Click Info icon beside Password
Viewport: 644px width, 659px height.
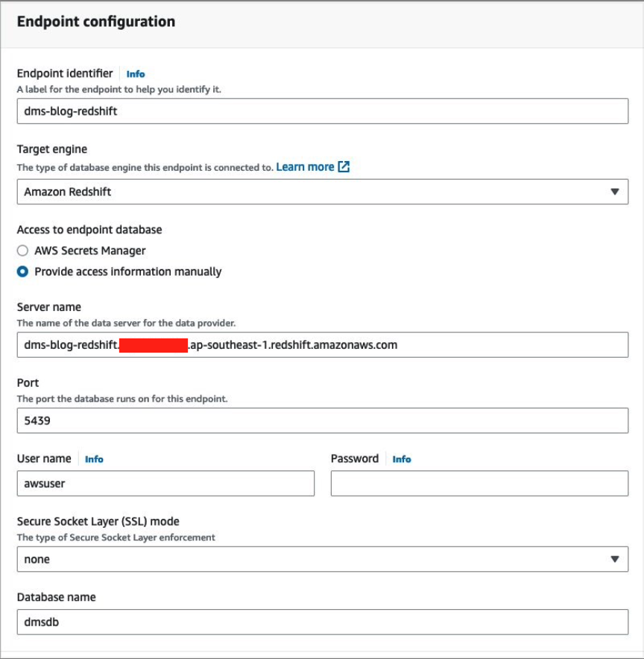pos(402,458)
